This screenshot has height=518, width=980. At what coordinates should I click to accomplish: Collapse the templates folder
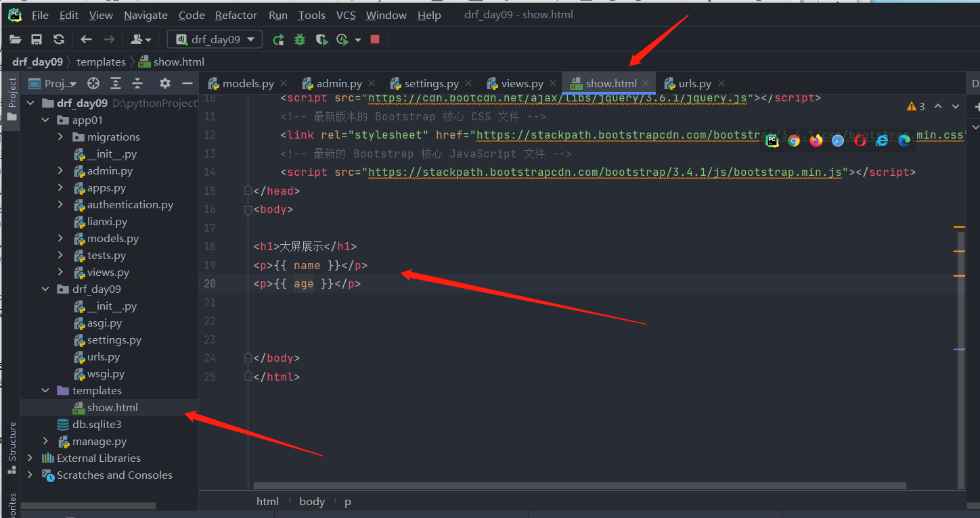pyautogui.click(x=45, y=391)
